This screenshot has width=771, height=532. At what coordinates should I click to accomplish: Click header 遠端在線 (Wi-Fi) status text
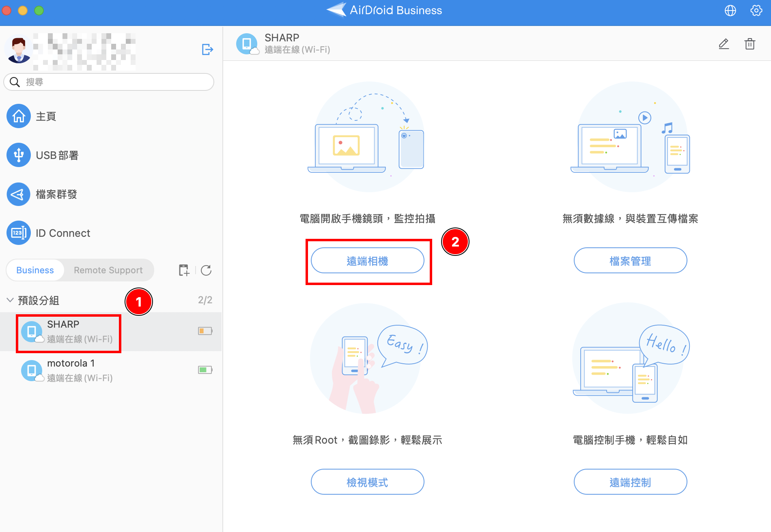tap(297, 49)
